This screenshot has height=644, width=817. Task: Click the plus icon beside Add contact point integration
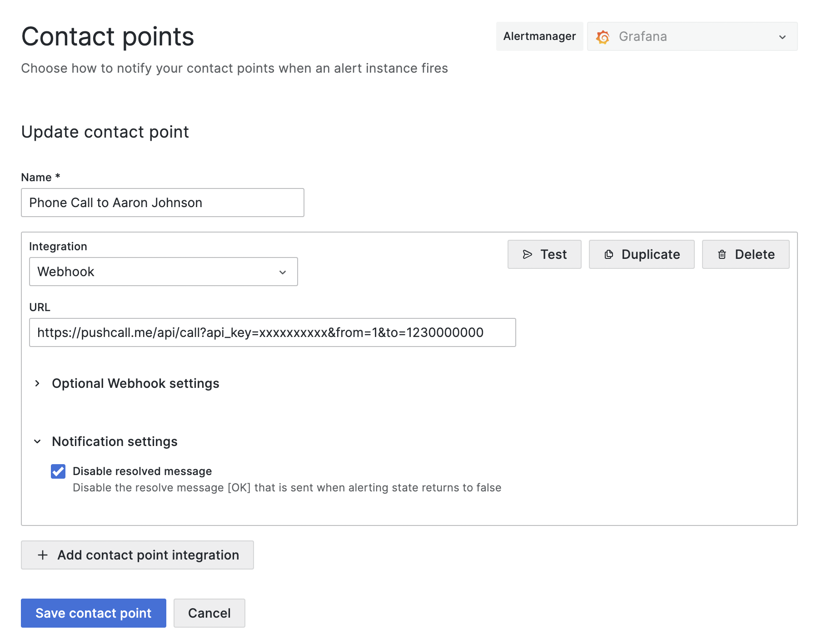pos(42,555)
